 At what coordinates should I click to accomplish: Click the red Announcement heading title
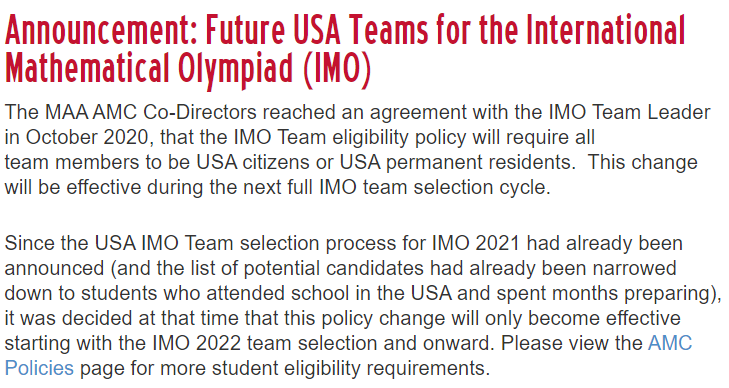345,51
